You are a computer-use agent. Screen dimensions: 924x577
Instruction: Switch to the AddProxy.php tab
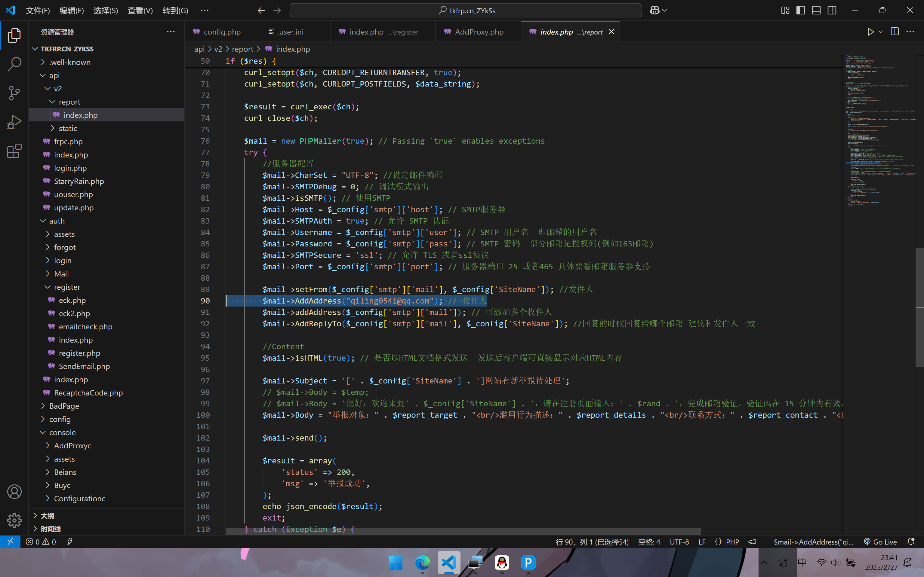[479, 32]
